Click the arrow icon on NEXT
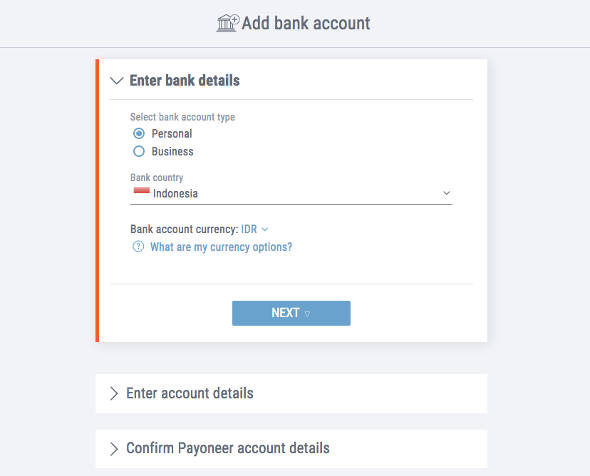This screenshot has height=476, width=590. (307, 313)
